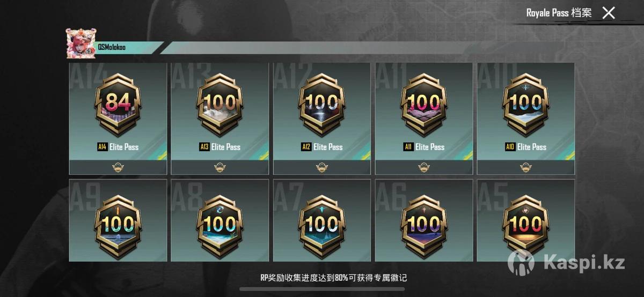Select the A13 Elite Pass badge
This screenshot has height=297, width=644.
click(220, 106)
